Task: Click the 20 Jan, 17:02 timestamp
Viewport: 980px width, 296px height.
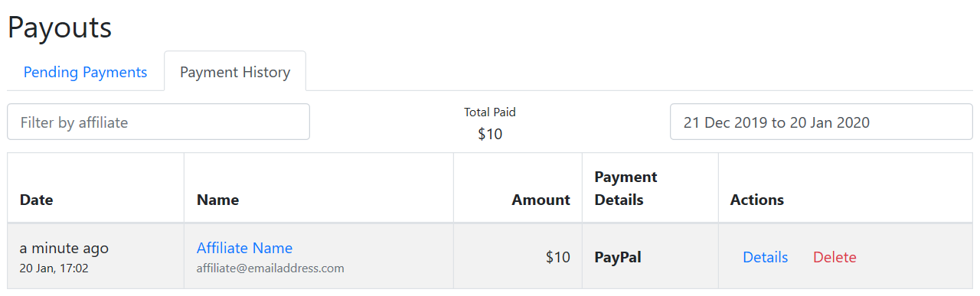Action: click(54, 268)
